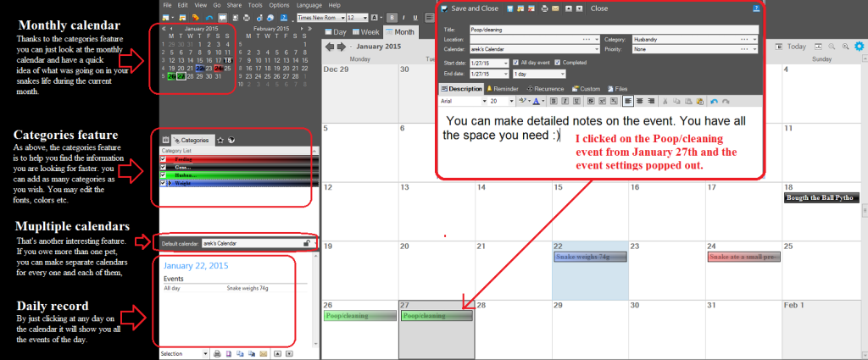
Task: Toggle Italic in the main toolbar
Action: pos(403,18)
